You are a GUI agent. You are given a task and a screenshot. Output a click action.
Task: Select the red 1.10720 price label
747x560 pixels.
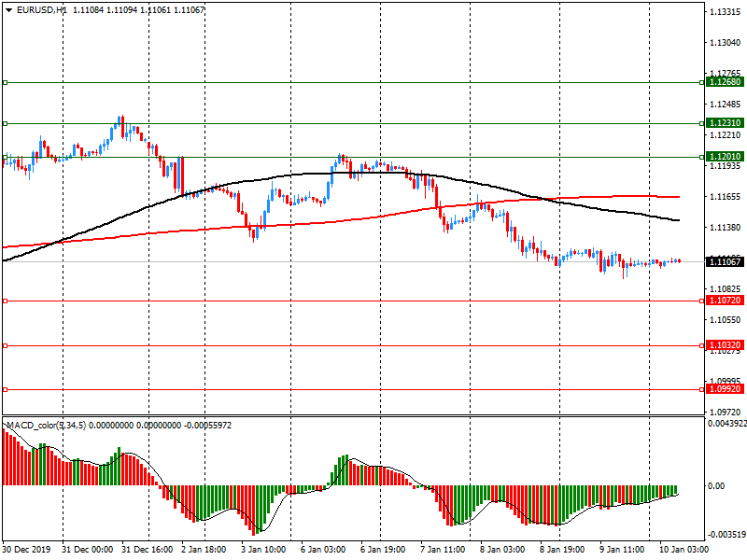(x=725, y=301)
